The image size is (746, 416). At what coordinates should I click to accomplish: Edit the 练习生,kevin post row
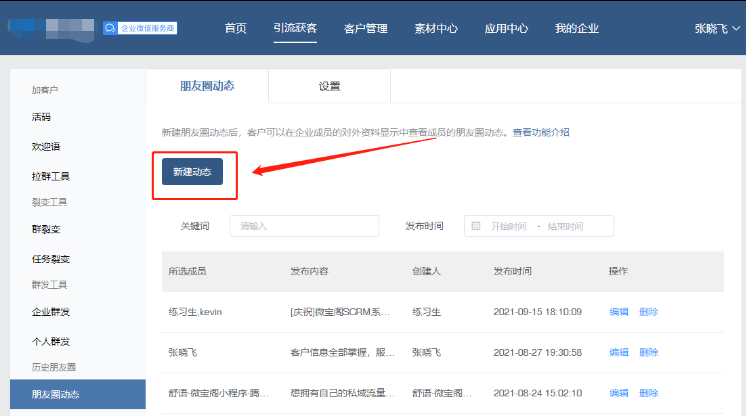pos(619,312)
